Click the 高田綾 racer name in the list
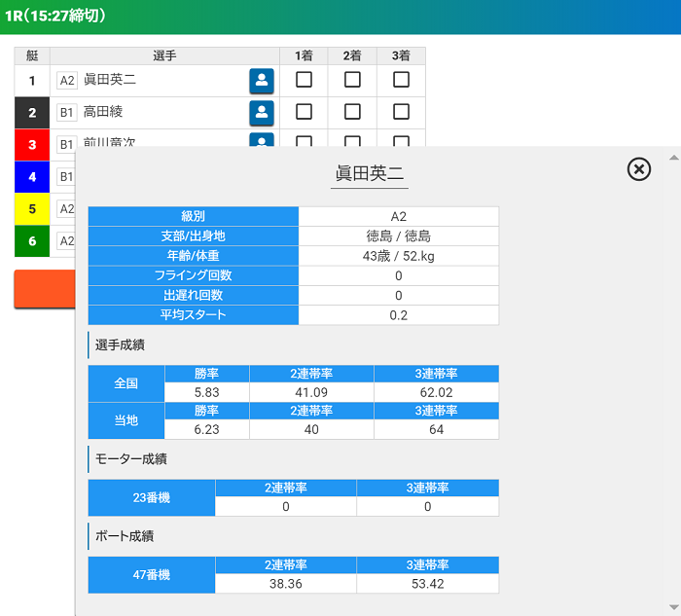 (103, 112)
